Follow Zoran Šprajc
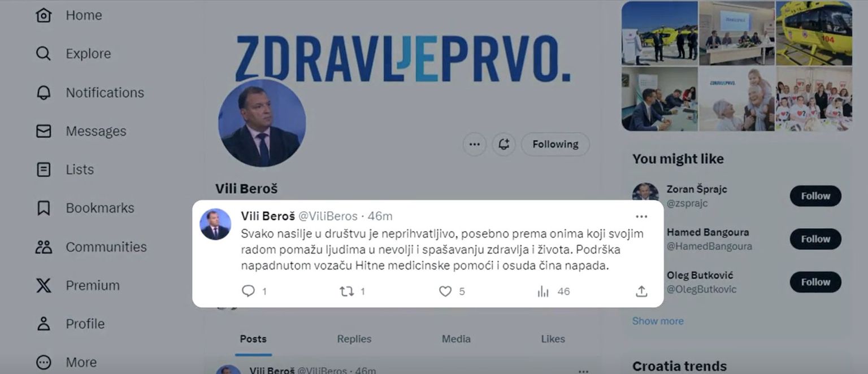The height and width of the screenshot is (374, 868). 815,196
